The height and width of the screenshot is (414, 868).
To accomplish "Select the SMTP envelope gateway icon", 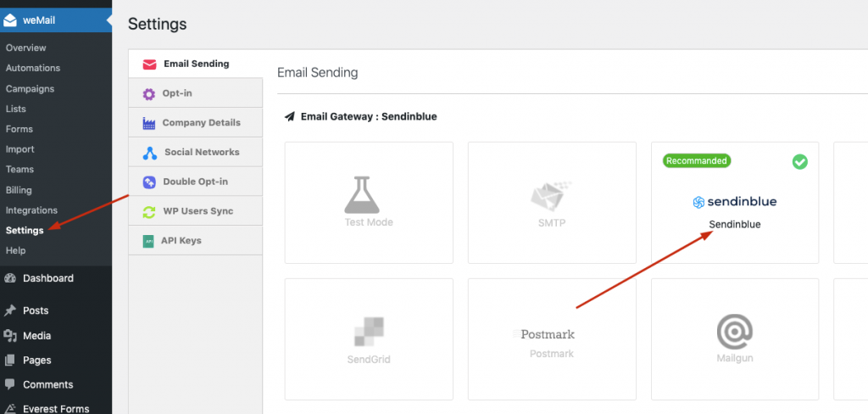I will click(551, 198).
